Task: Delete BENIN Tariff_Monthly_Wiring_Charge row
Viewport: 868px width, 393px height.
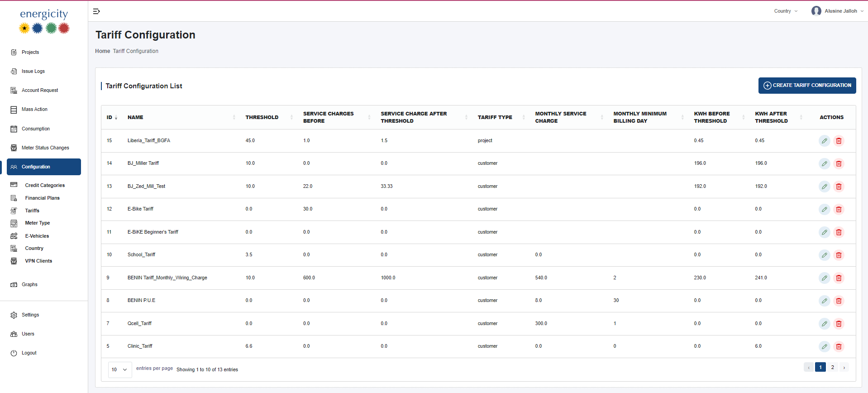Action: coord(839,278)
